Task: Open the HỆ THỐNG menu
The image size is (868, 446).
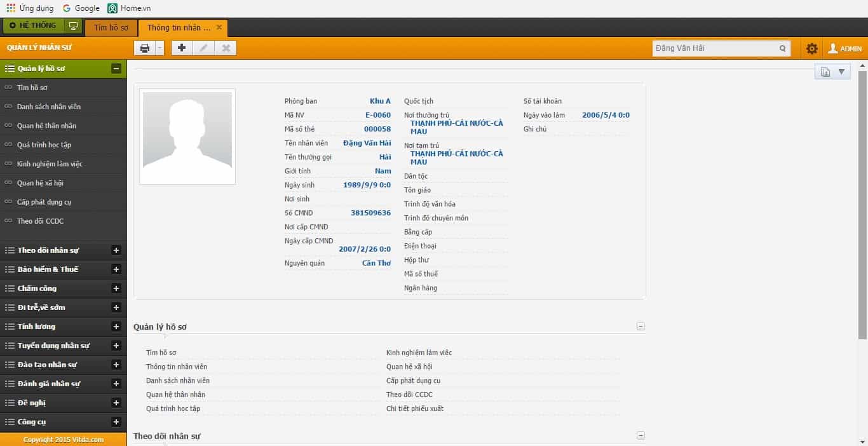Action: 33,26
